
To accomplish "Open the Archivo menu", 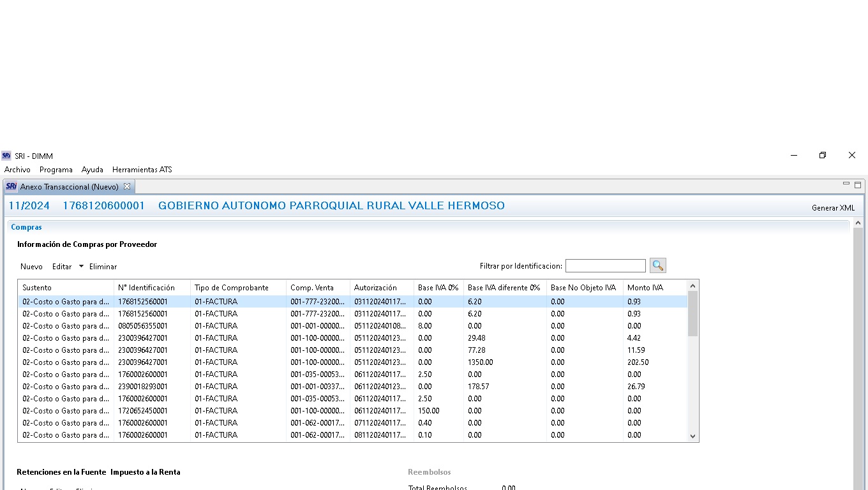I will click(17, 170).
